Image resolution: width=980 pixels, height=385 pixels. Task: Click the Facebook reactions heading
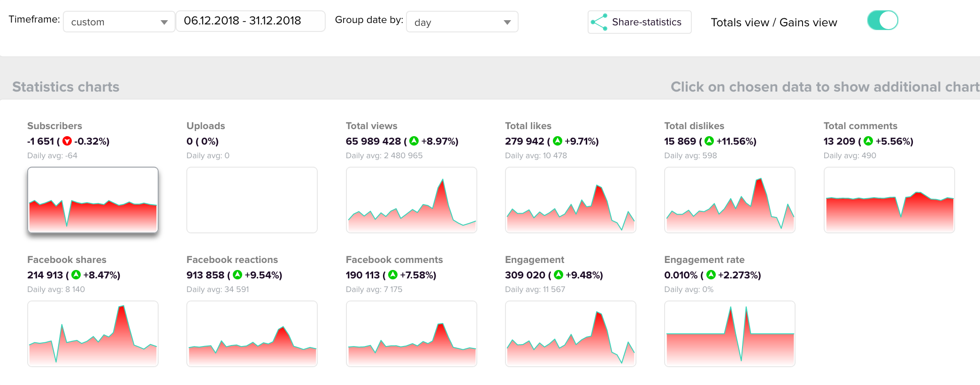(x=232, y=260)
